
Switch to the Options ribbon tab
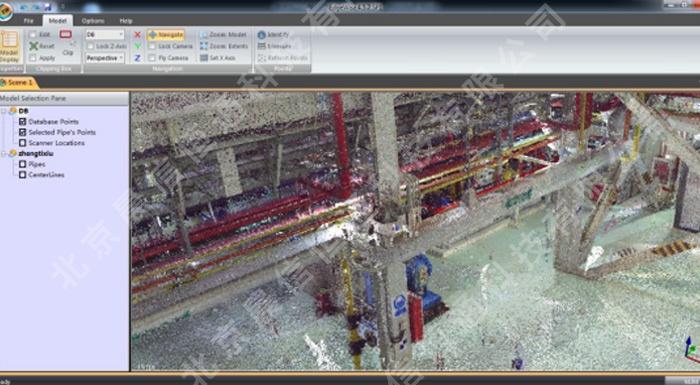click(93, 21)
